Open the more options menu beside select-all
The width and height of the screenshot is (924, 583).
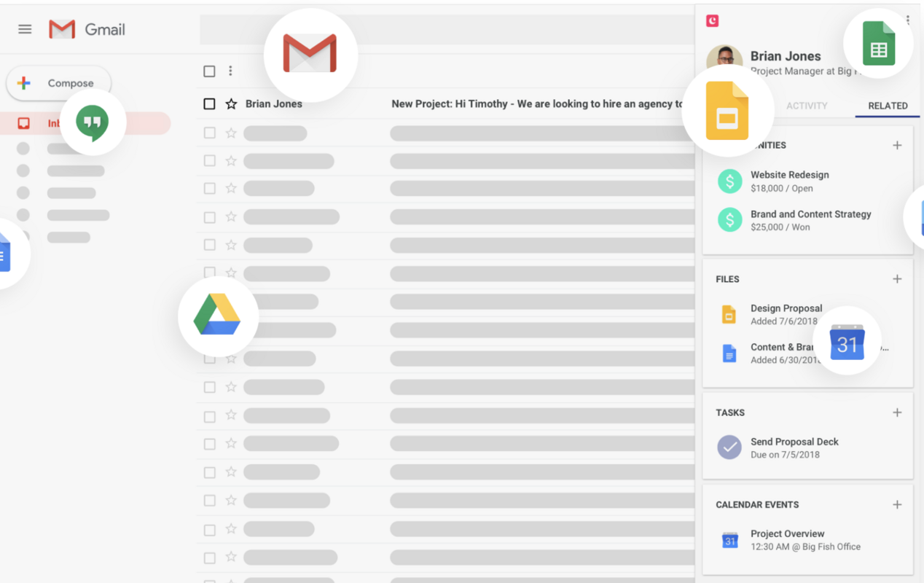pyautogui.click(x=230, y=71)
